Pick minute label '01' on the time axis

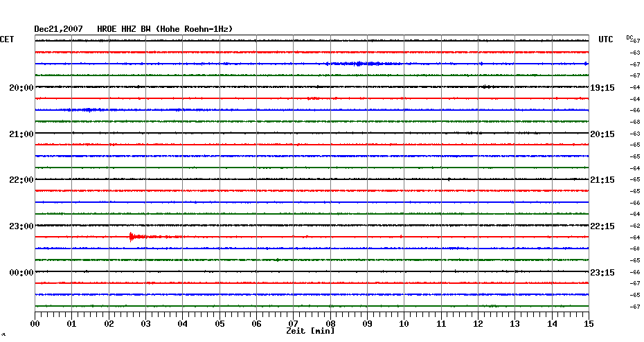coord(72,324)
